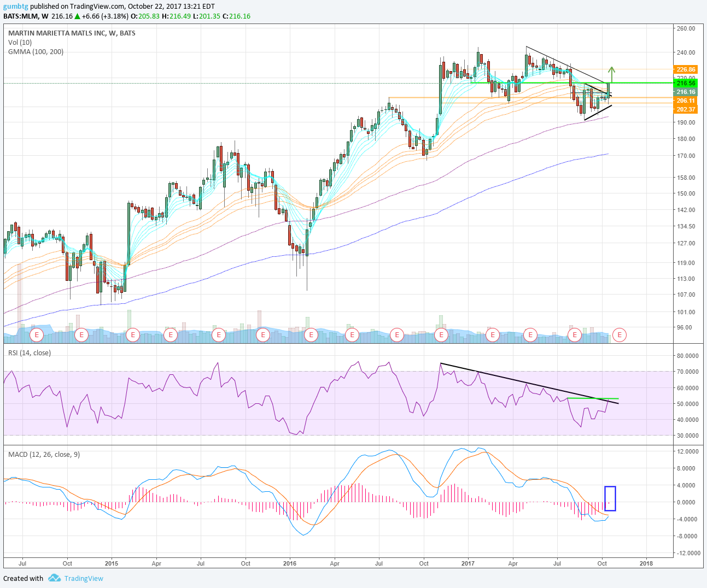Click the L:201.35 low value
The image size is (707, 588).
[x=207, y=16]
